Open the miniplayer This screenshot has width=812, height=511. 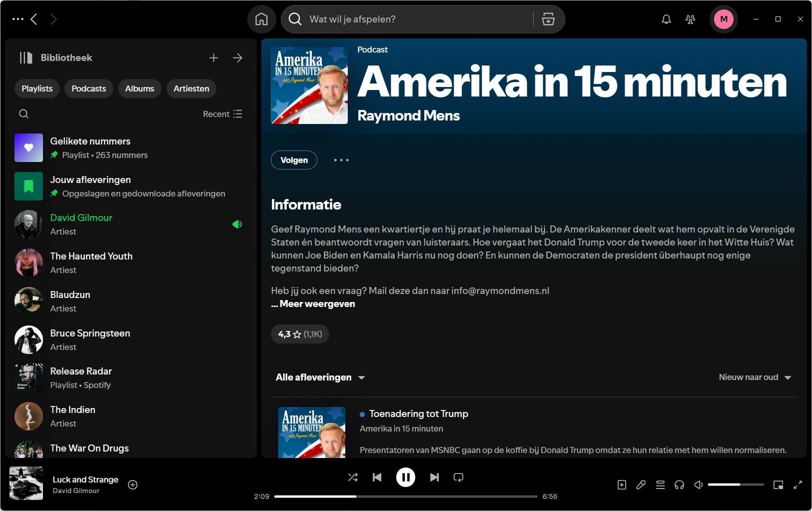pos(778,484)
